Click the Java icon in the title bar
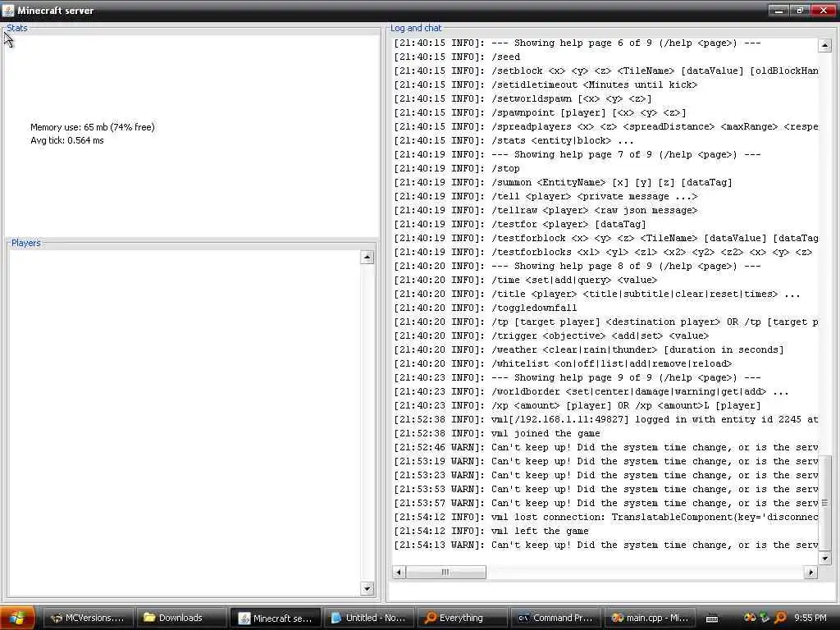The image size is (840, 630). [8, 10]
